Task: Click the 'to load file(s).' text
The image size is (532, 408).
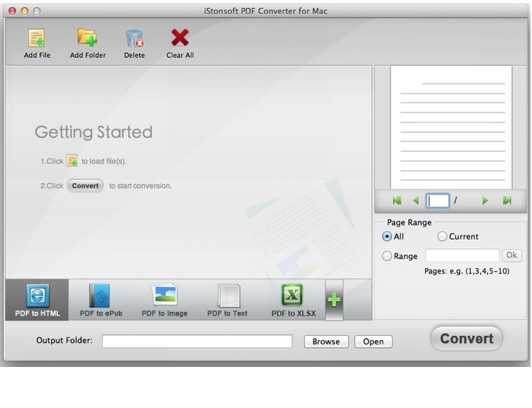Action: (104, 161)
